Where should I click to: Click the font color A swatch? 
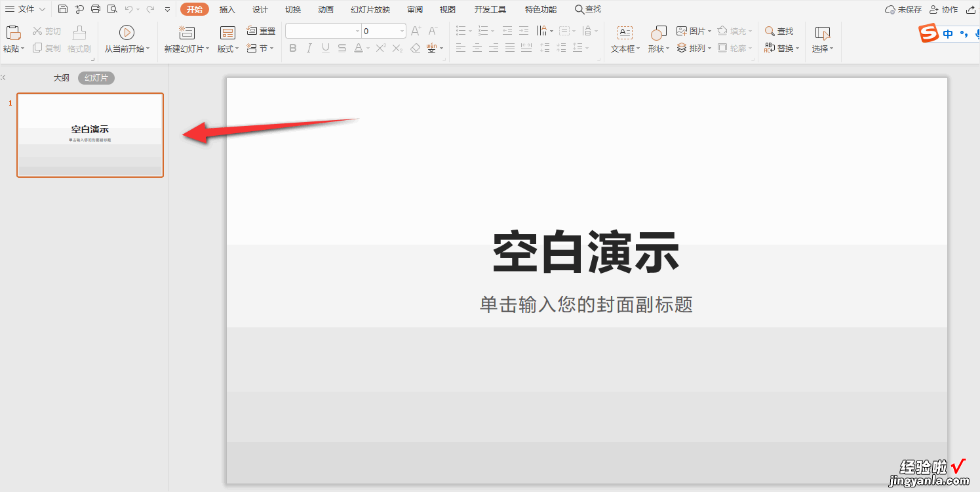click(x=359, y=48)
